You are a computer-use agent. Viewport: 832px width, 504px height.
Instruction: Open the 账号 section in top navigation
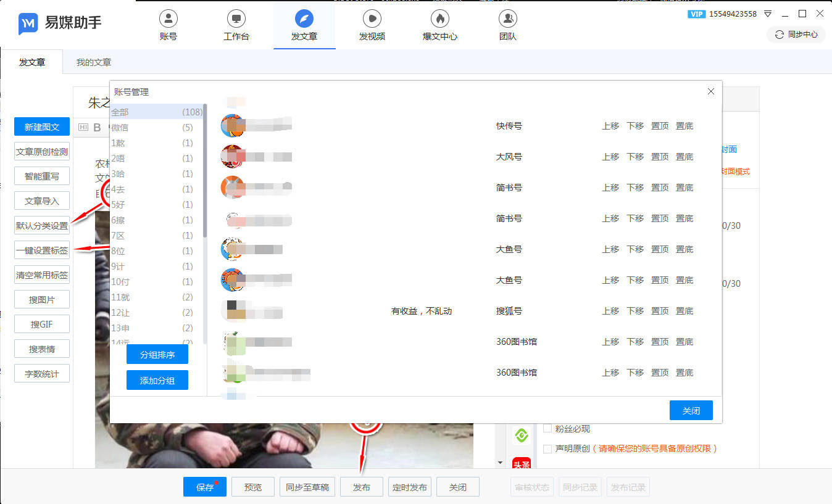coord(168,25)
